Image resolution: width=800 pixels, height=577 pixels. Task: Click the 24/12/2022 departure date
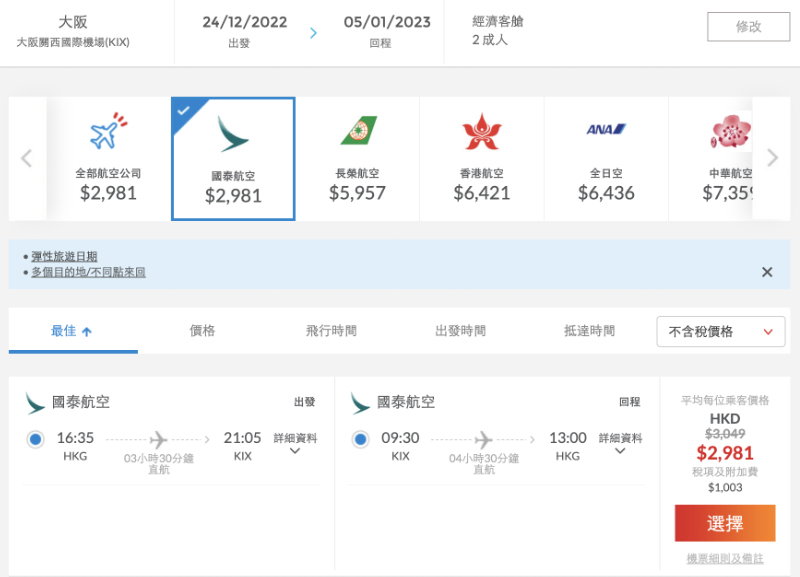(x=244, y=22)
